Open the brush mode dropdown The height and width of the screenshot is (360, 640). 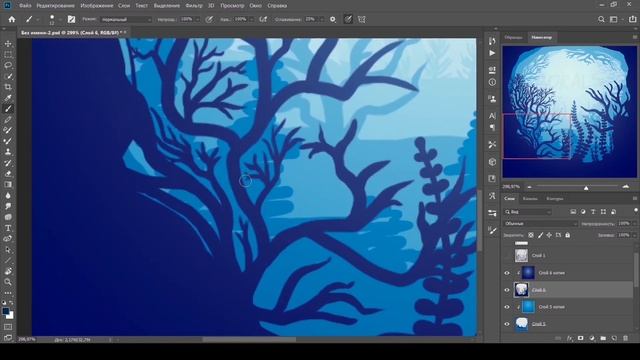(126, 19)
